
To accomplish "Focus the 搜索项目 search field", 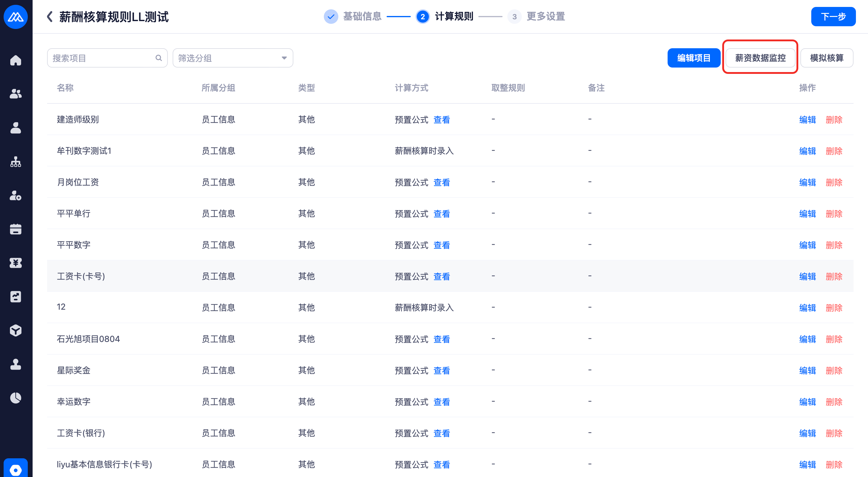I will [107, 58].
